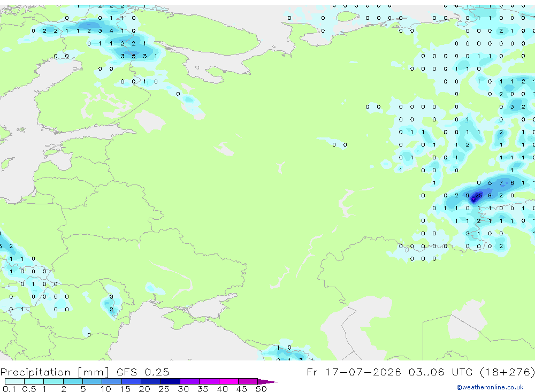Screen dimensions: 535x392
Task: Click the 15–20 mm legend color swatch
Action: (x=132, y=381)
